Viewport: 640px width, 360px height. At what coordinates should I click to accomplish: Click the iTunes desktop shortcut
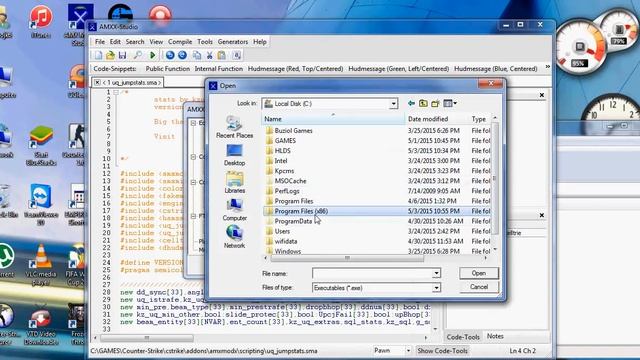pos(41,21)
